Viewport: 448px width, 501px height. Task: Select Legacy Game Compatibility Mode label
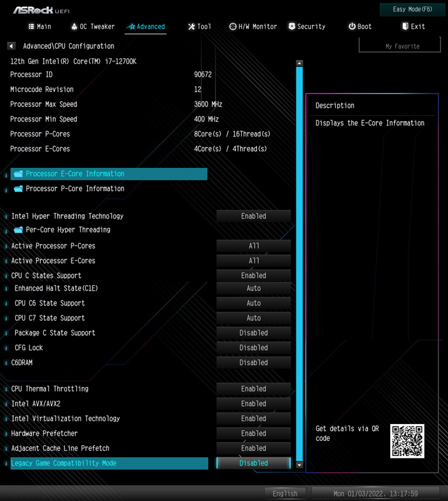click(x=64, y=463)
